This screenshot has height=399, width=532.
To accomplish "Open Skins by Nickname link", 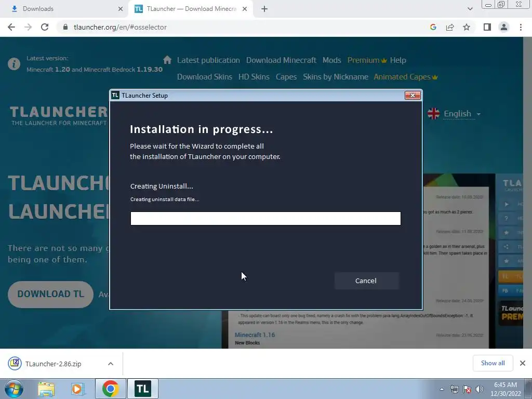I will [x=336, y=77].
